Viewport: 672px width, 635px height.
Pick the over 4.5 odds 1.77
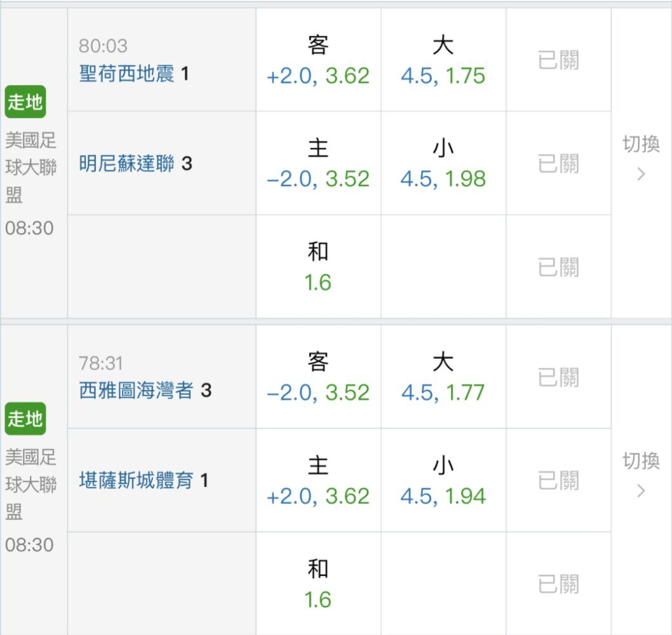(x=443, y=377)
